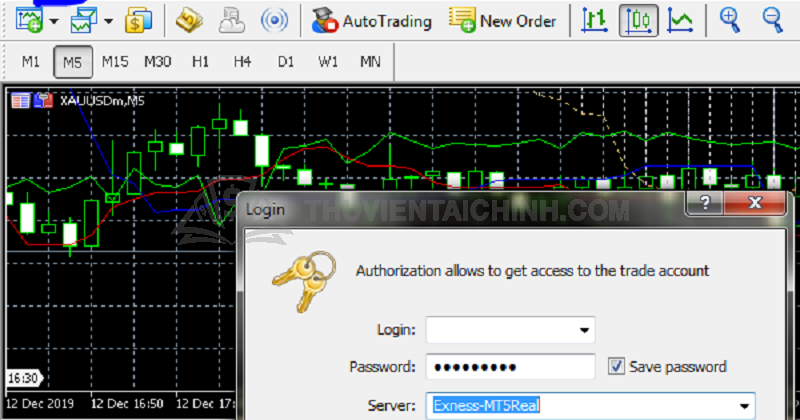Expand the Profiles dropdown arrow
Screen dimensions: 800x420
108,21
